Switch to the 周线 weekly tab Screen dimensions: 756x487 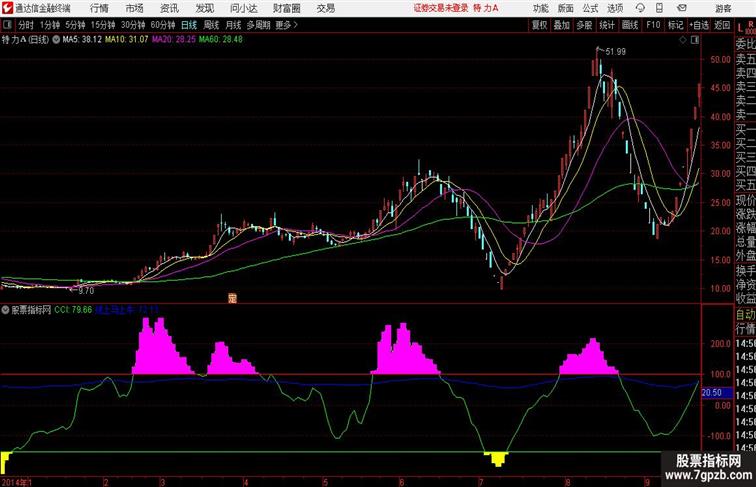[x=211, y=25]
